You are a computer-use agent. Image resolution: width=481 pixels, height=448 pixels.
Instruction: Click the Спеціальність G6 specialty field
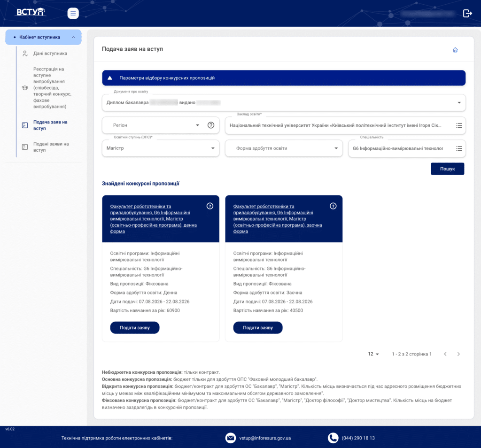[407, 148]
